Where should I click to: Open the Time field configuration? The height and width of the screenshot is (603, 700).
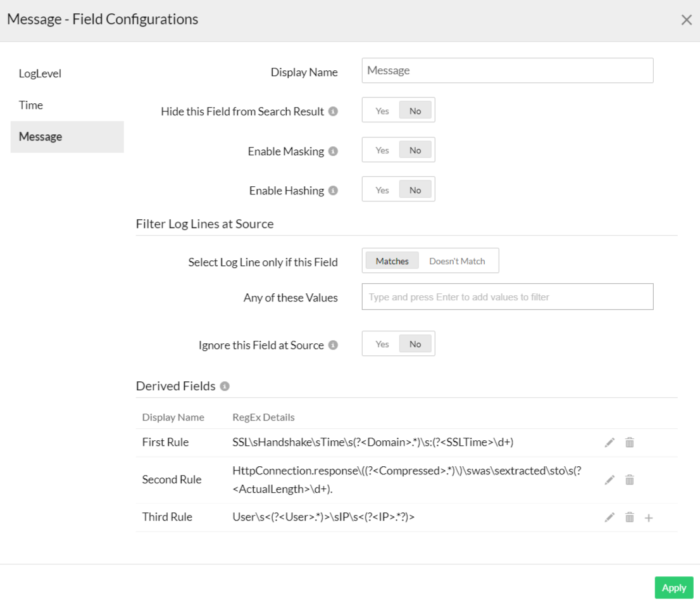coord(31,105)
